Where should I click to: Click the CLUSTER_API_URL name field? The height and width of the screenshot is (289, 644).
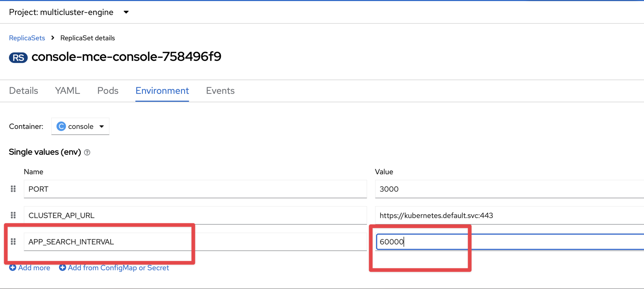click(195, 215)
